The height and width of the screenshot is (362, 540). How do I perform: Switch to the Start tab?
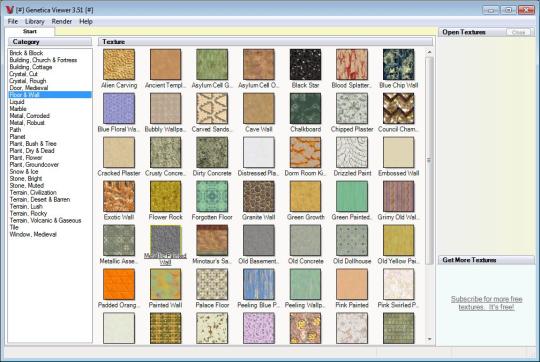click(x=30, y=31)
